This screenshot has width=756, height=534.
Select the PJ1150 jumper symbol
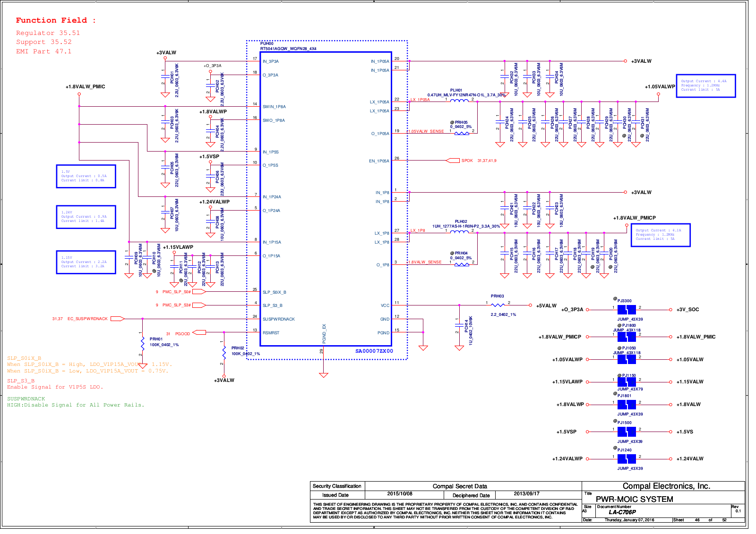[x=627, y=381]
